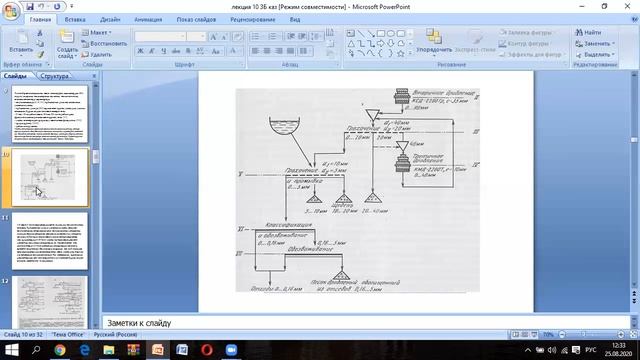
Task: Click zoom in plus button
Action: [621, 335]
